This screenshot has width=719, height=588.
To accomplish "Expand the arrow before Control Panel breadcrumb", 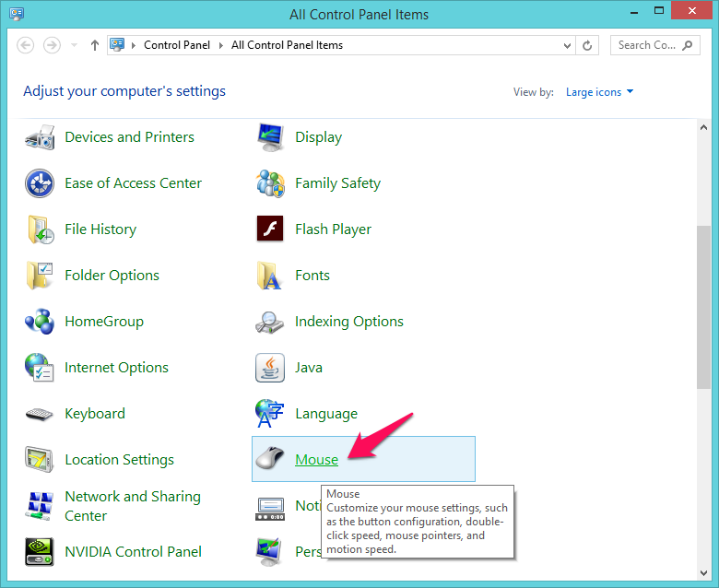I will click(134, 45).
